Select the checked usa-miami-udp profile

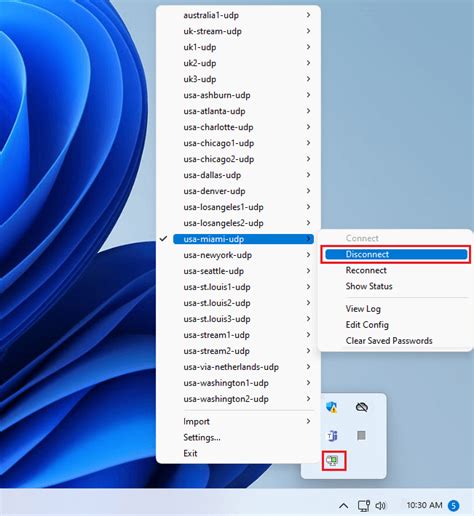click(243, 239)
